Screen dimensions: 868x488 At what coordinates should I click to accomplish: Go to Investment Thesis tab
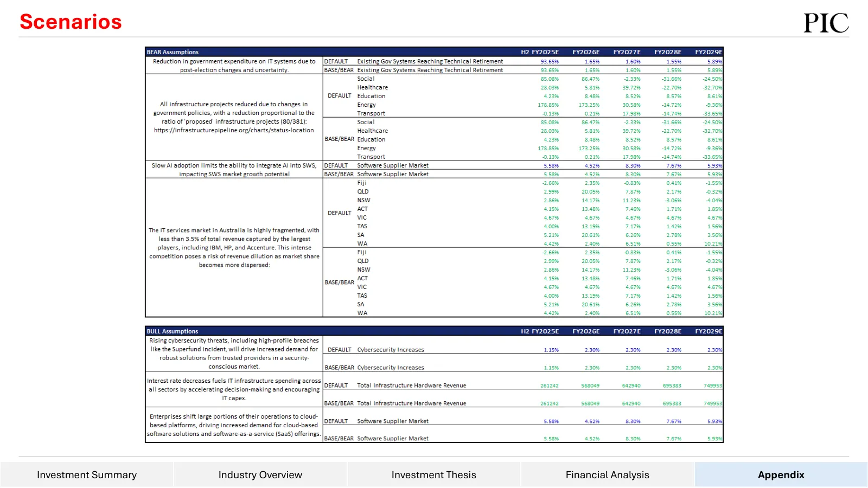pos(434,474)
